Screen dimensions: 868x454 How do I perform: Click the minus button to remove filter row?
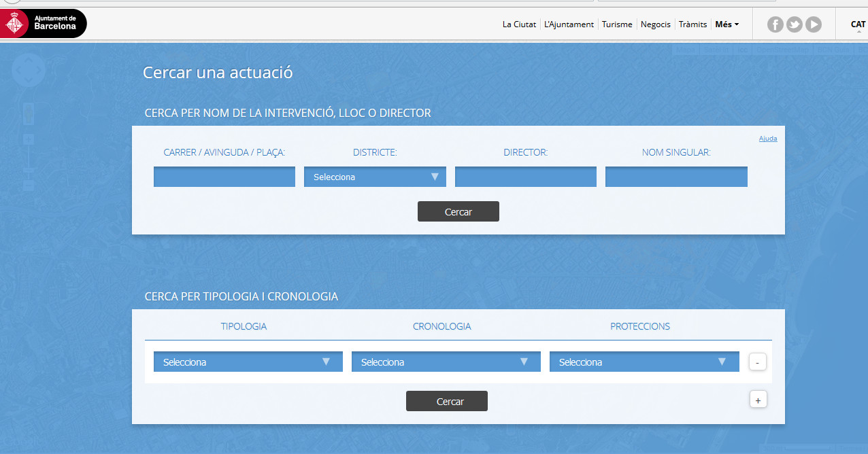[x=757, y=362]
